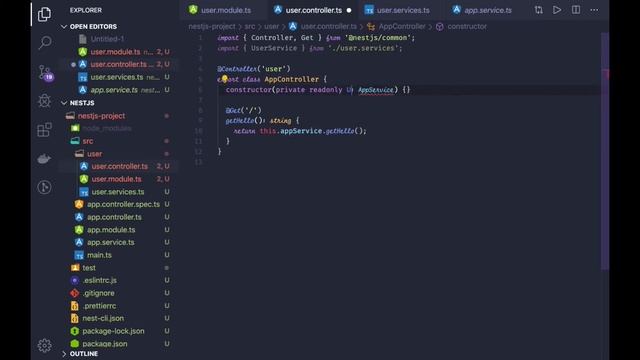Open the More Actions ellipsis in editor toolbar
The image size is (640, 360).
click(594, 10)
